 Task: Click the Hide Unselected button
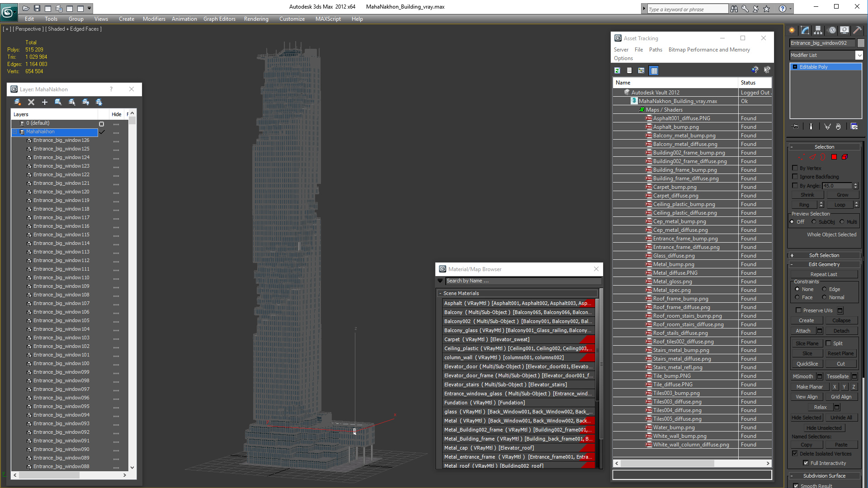pyautogui.click(x=824, y=428)
